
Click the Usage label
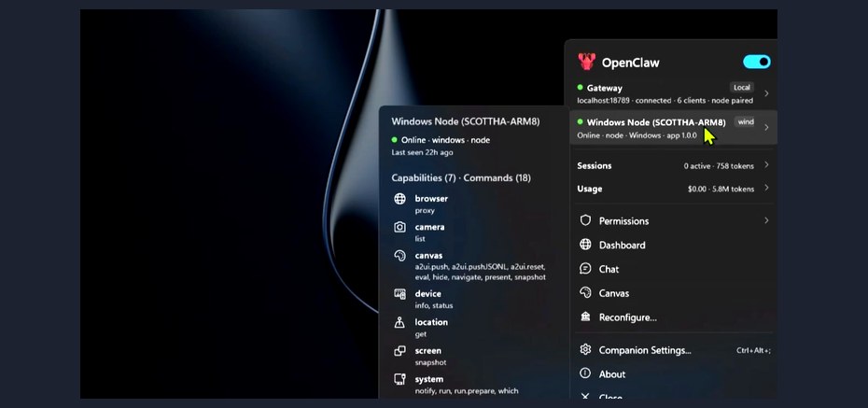click(x=590, y=189)
